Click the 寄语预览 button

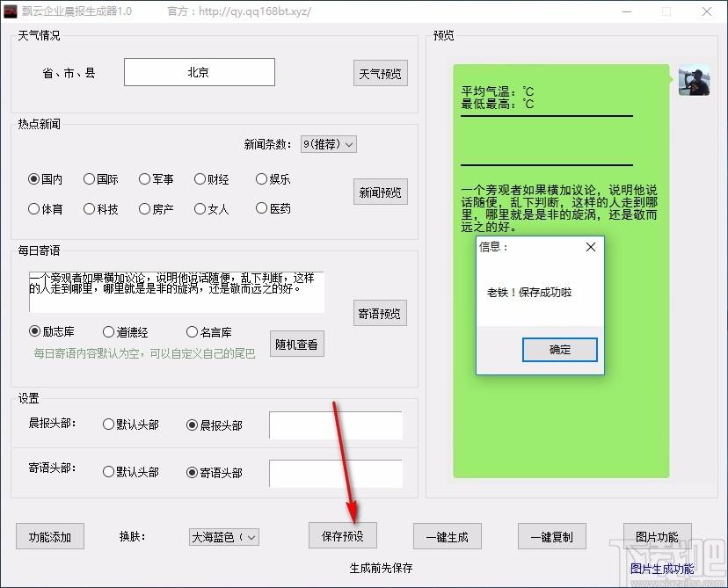pyautogui.click(x=380, y=313)
